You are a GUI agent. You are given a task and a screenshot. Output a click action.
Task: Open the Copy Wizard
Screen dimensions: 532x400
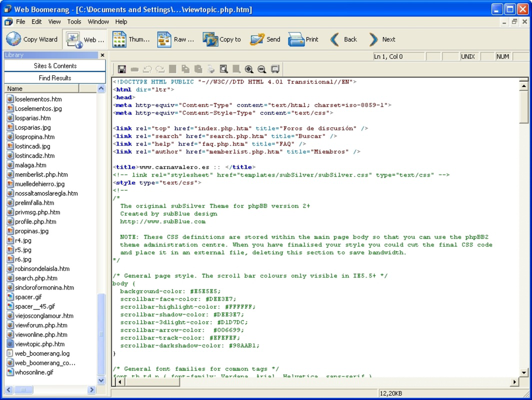pyautogui.click(x=32, y=39)
